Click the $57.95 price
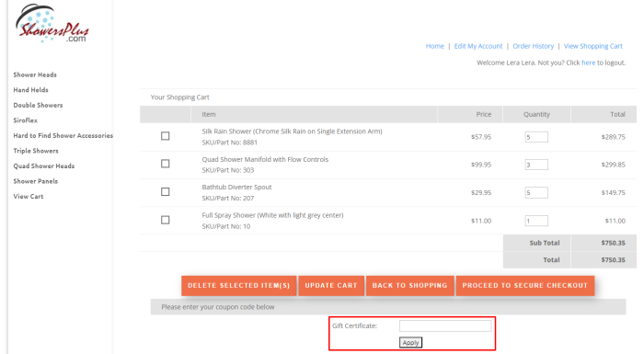This screenshot has width=644, height=354. [x=481, y=137]
